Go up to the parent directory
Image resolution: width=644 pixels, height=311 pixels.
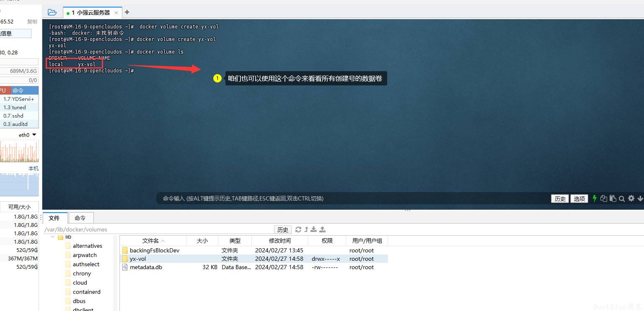coord(306,229)
